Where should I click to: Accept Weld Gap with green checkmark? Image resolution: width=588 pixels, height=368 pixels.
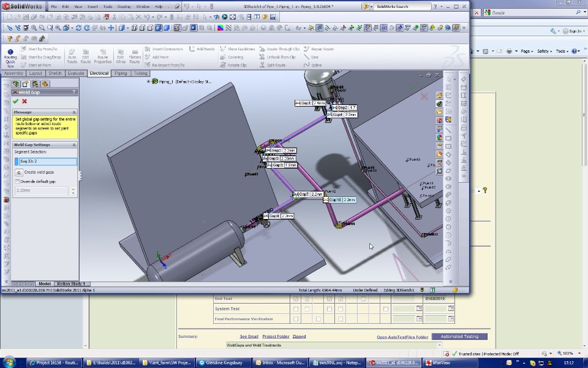pos(15,101)
